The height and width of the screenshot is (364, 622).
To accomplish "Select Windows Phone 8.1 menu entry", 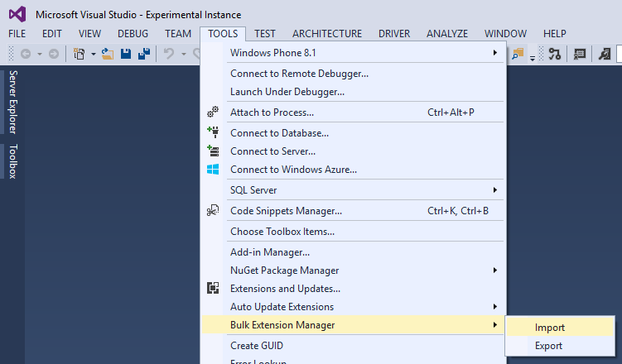I will tap(353, 53).
